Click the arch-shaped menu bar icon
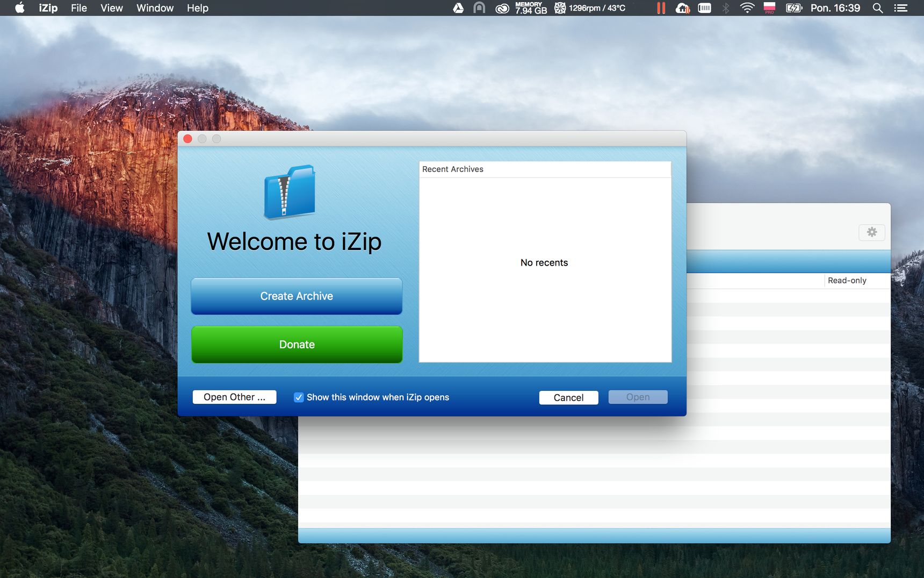924x578 pixels. point(479,8)
